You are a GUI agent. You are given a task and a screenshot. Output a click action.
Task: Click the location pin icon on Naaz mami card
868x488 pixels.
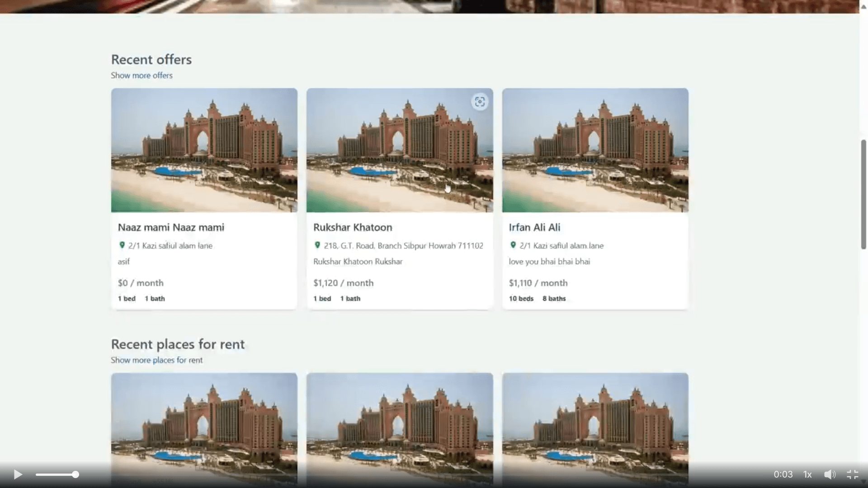(122, 245)
